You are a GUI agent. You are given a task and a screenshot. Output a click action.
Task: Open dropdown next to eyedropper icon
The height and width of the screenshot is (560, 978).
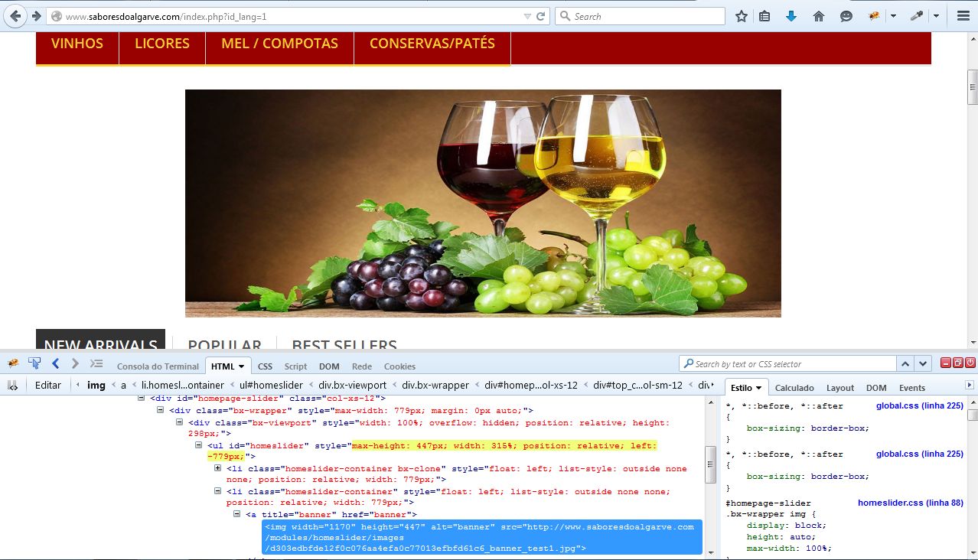[936, 16]
